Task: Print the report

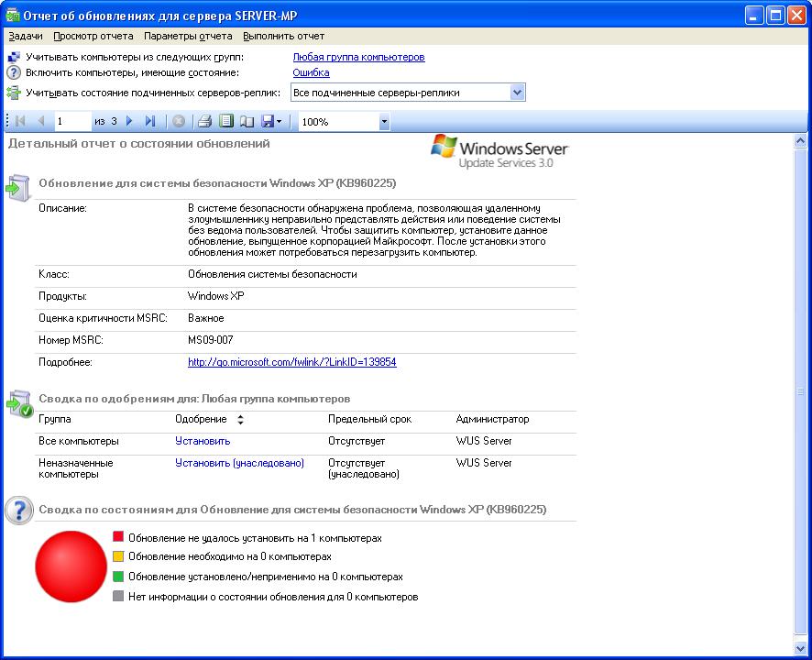Action: pos(204,121)
